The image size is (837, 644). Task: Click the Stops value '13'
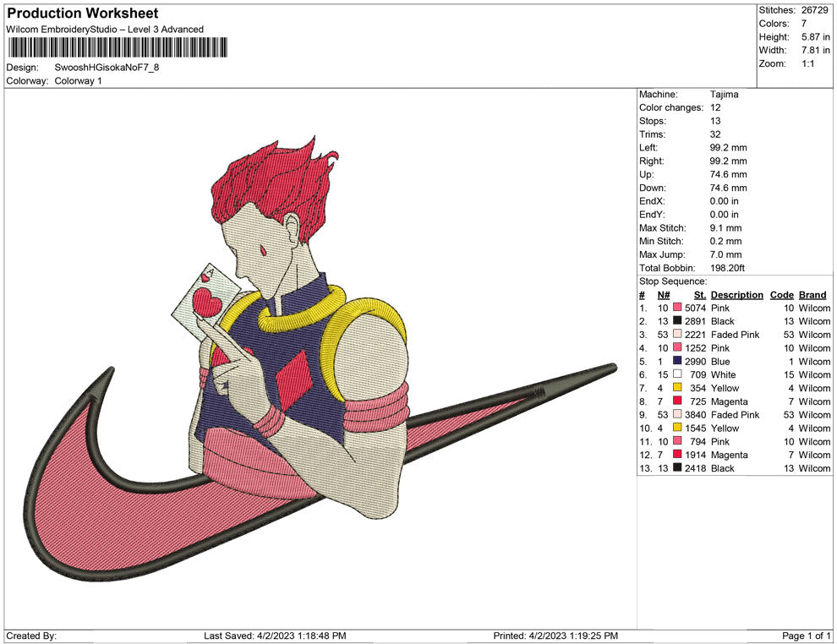point(715,121)
